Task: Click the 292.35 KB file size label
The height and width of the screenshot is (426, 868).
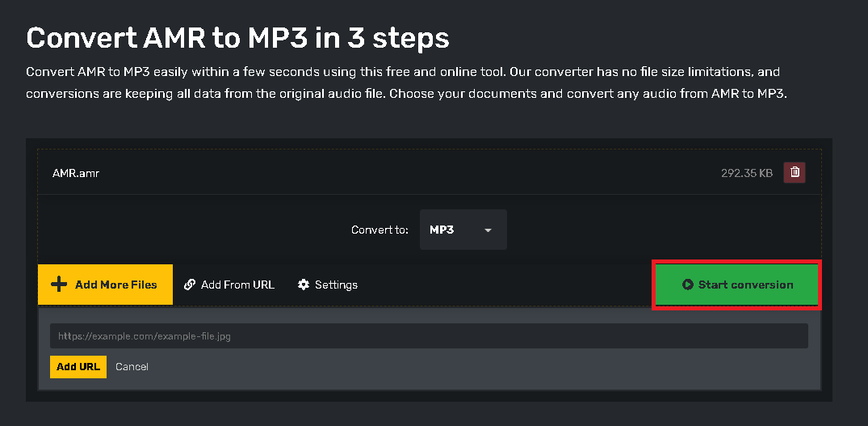Action: [746, 173]
